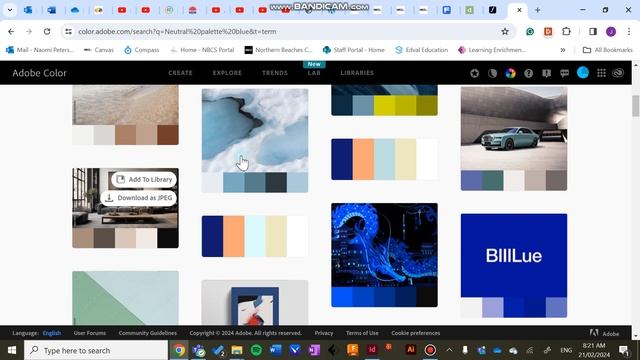Open Cookie preferences link
640x360 pixels.
click(x=416, y=333)
